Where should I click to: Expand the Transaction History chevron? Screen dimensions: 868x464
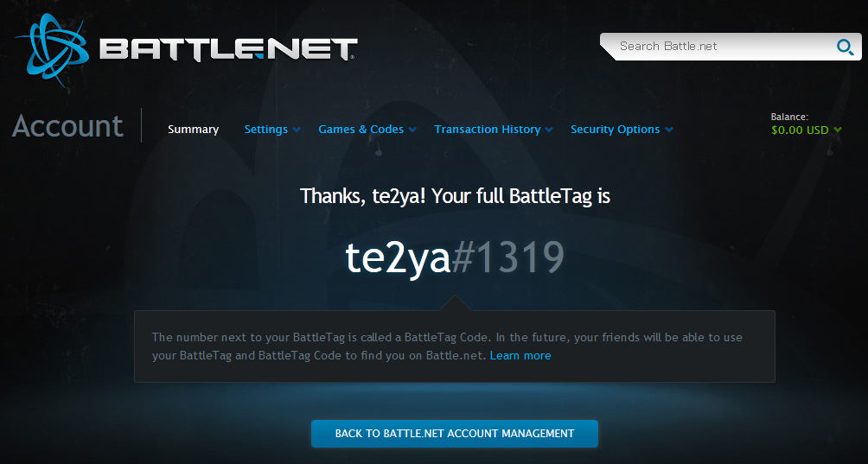pyautogui.click(x=549, y=130)
